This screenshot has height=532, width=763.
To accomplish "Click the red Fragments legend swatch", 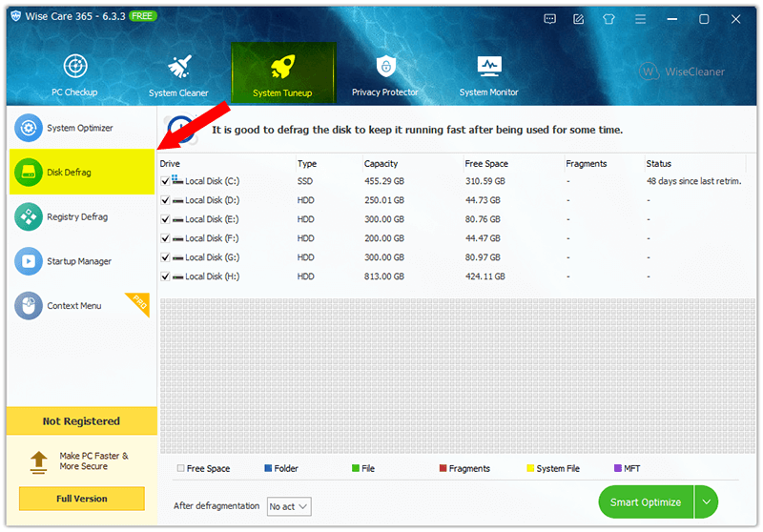I will (443, 468).
